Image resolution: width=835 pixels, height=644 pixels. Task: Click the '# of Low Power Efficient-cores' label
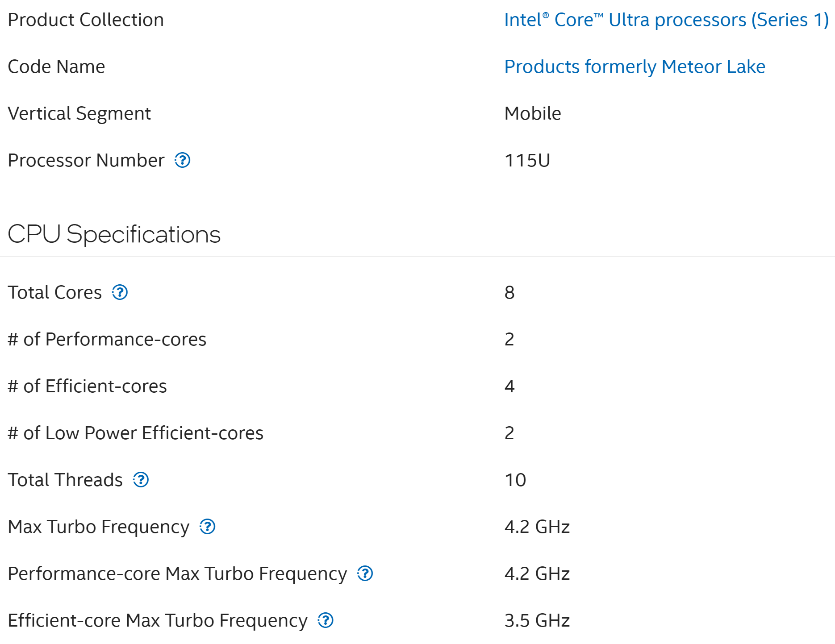click(x=135, y=433)
